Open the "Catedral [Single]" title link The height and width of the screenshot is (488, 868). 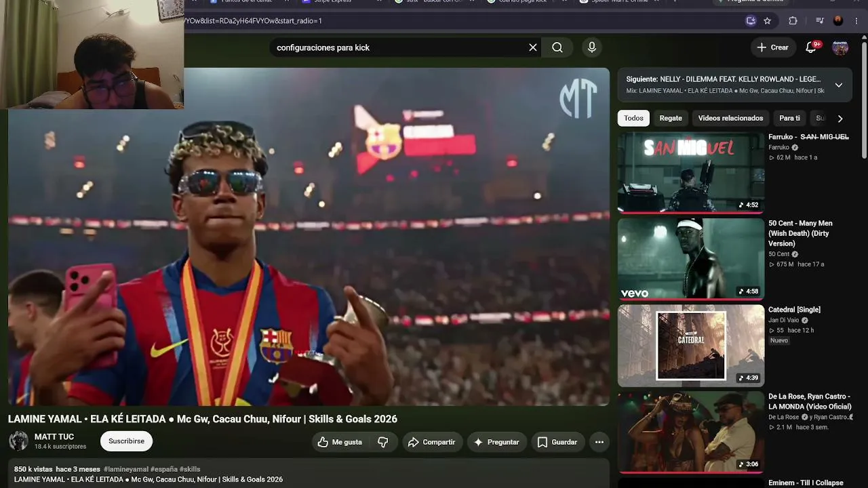click(x=794, y=310)
